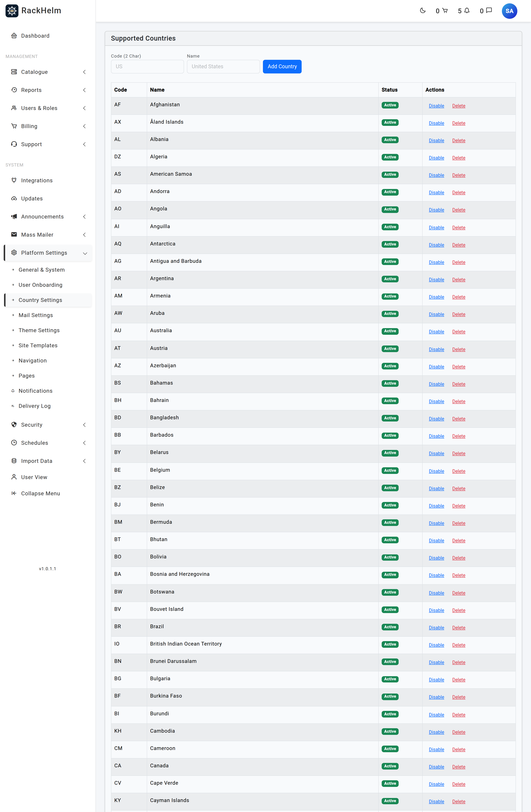Select the Bosnia and Herzegovina name cell

(262, 575)
